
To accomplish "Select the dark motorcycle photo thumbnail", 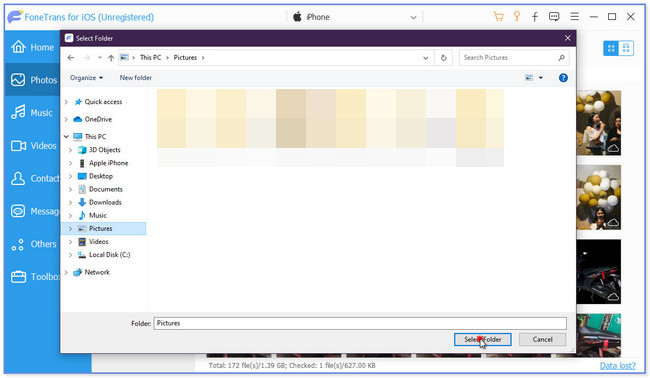I will 599,271.
